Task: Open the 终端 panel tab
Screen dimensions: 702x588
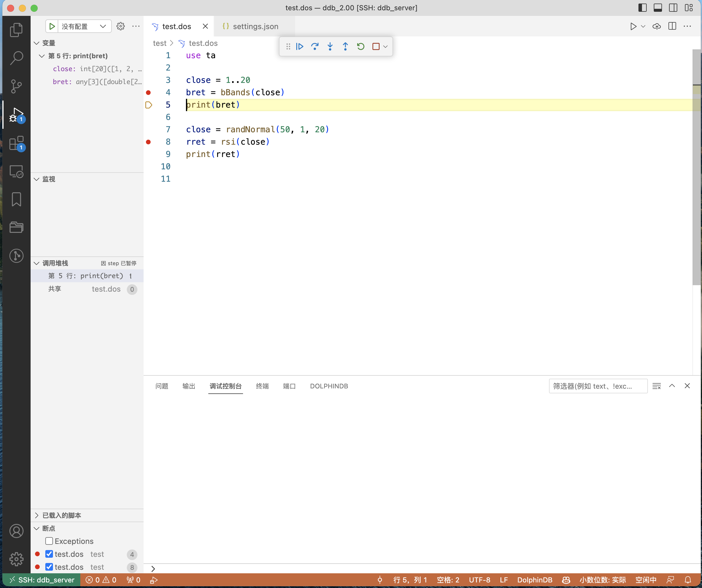Action: point(262,386)
